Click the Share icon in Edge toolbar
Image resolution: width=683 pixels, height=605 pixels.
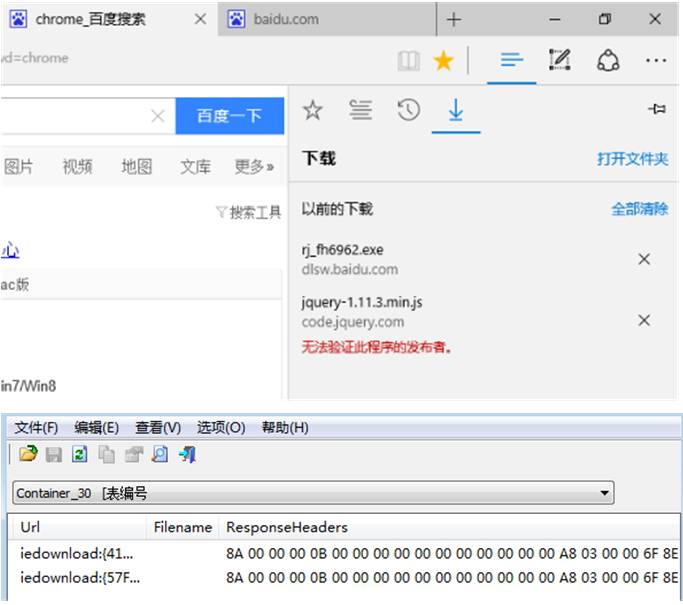(608, 60)
